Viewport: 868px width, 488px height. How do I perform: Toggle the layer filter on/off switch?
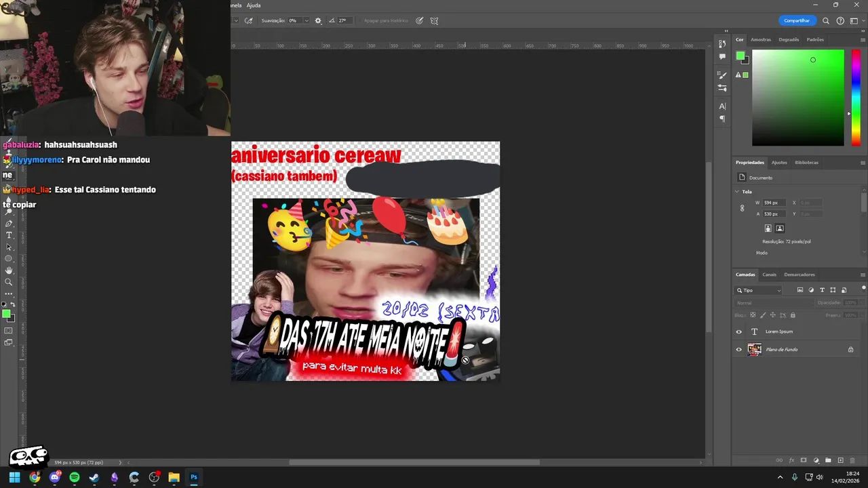coord(863,288)
